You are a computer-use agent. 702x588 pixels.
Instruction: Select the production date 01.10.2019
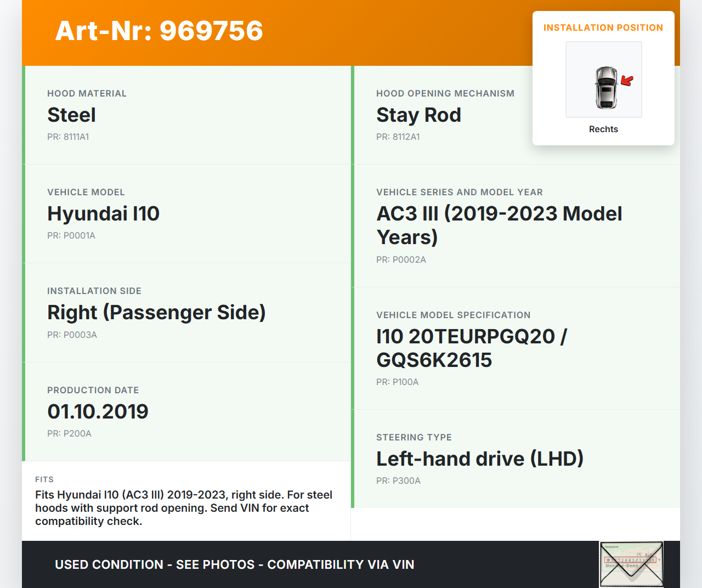(x=98, y=412)
